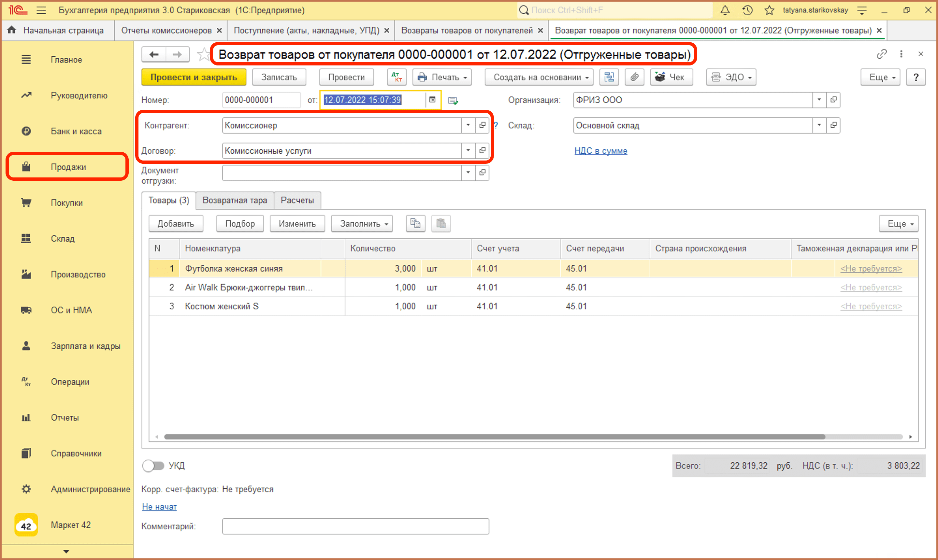Open Отчеты комиссионеров tab
This screenshot has width=938, height=560.
pyautogui.click(x=166, y=31)
